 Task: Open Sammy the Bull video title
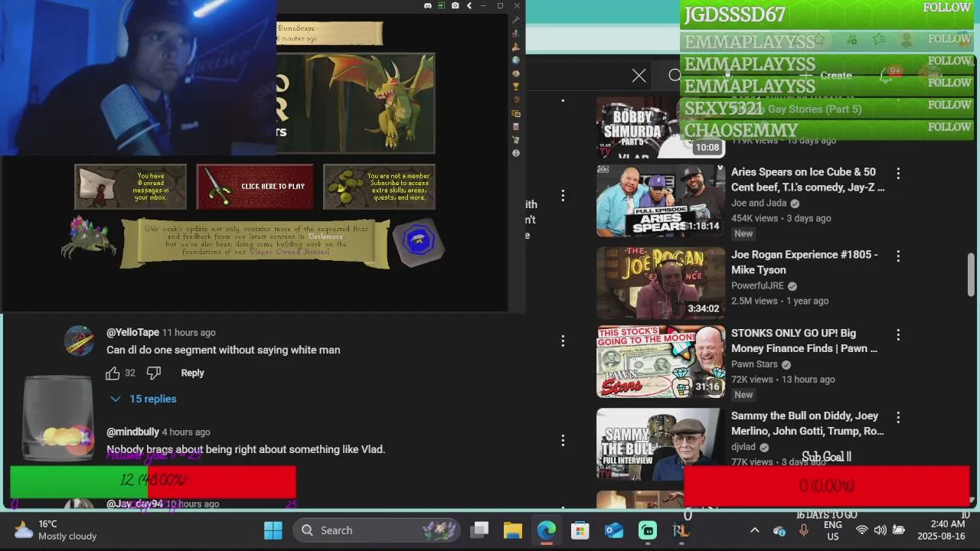807,423
